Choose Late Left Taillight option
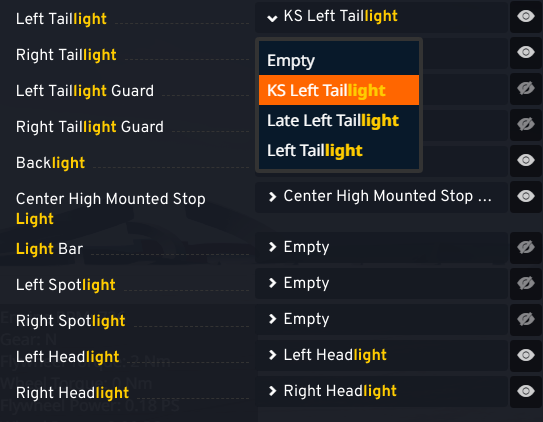This screenshot has width=543, height=422. (339, 120)
